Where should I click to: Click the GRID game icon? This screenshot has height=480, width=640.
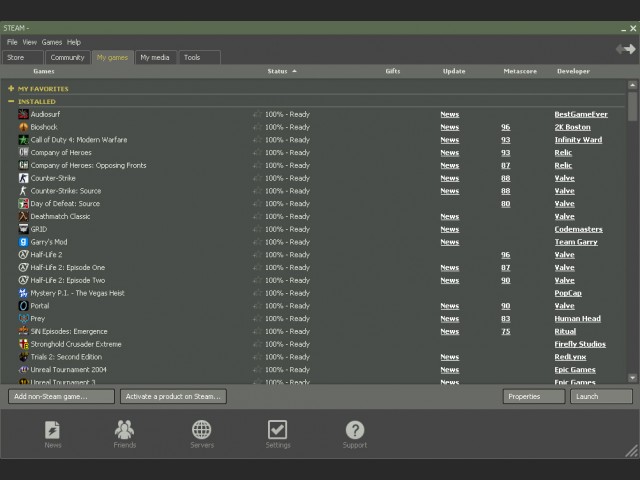pyautogui.click(x=24, y=229)
